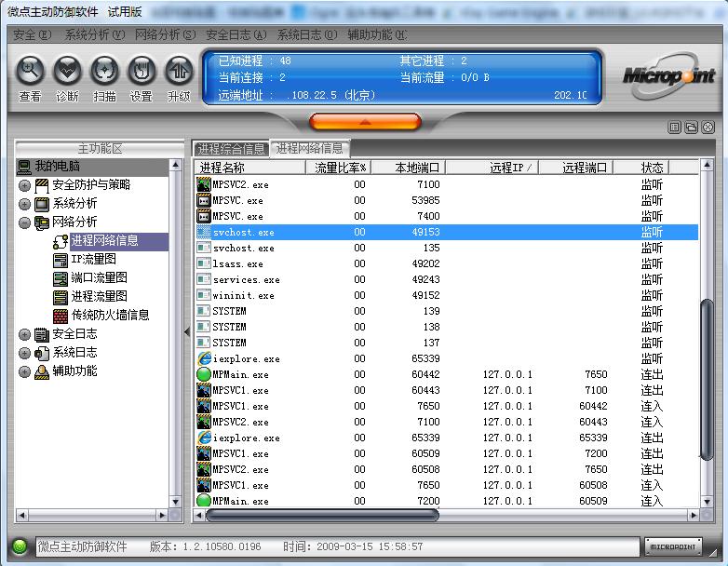Expand the 辅助功能 tree node
The height and width of the screenshot is (566, 728).
click(24, 371)
